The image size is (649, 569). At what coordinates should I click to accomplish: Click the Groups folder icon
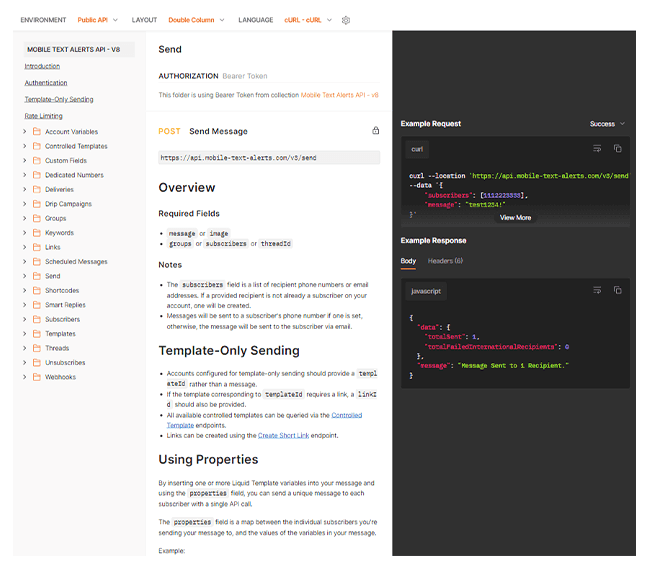[x=37, y=218]
